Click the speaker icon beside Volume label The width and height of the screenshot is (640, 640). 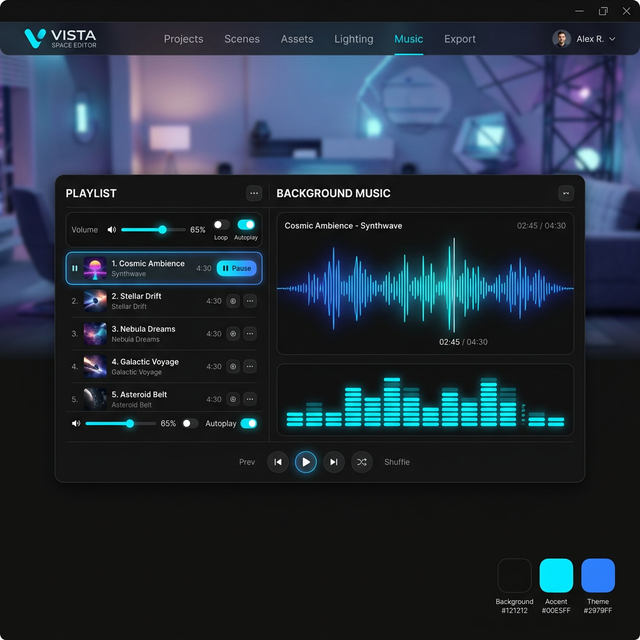[111, 230]
